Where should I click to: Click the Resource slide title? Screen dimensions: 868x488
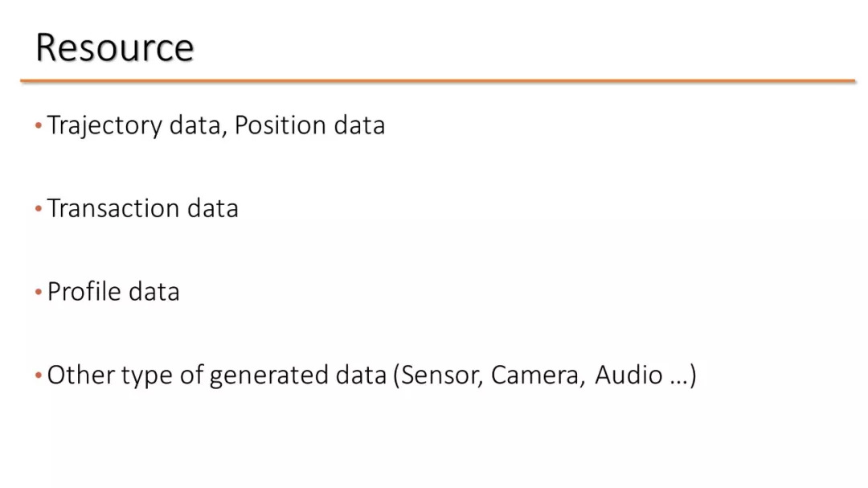[x=115, y=47]
